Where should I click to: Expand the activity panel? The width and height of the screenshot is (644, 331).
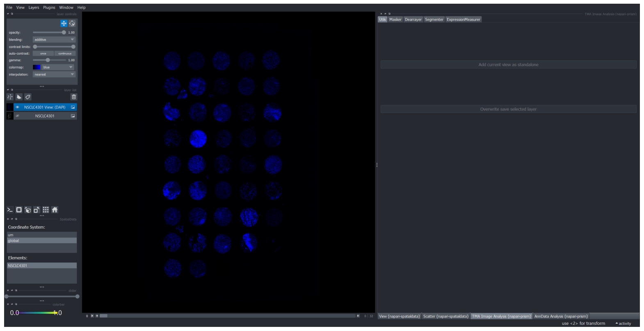click(x=623, y=324)
